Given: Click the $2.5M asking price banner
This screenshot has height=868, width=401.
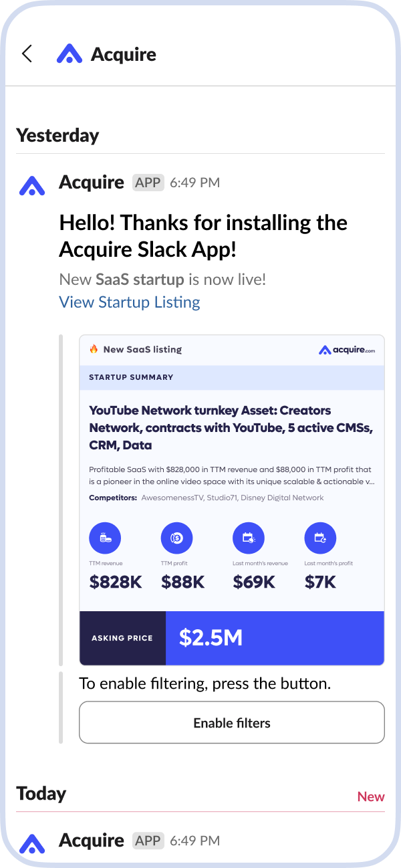Looking at the screenshot, I should [275, 637].
